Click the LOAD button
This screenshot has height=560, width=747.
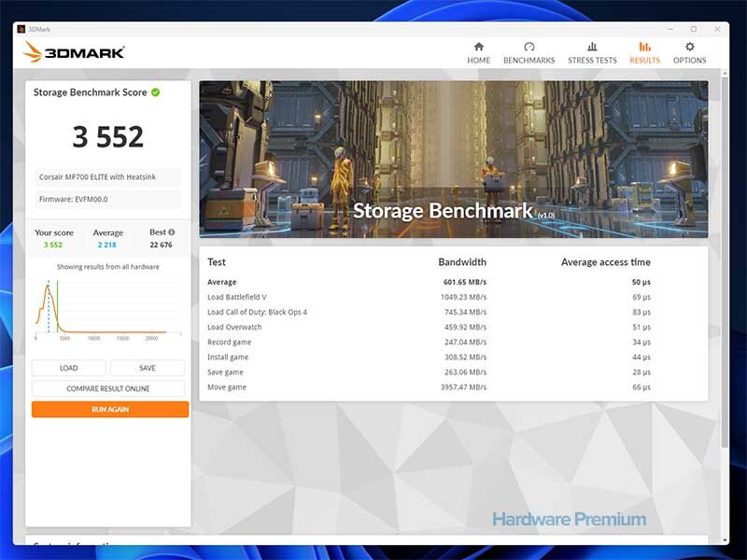[x=68, y=368]
